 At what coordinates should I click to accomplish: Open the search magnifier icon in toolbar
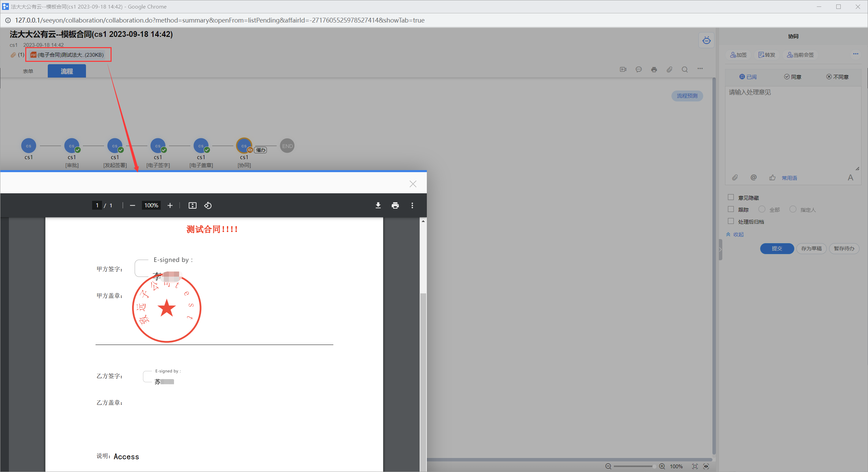coord(684,69)
